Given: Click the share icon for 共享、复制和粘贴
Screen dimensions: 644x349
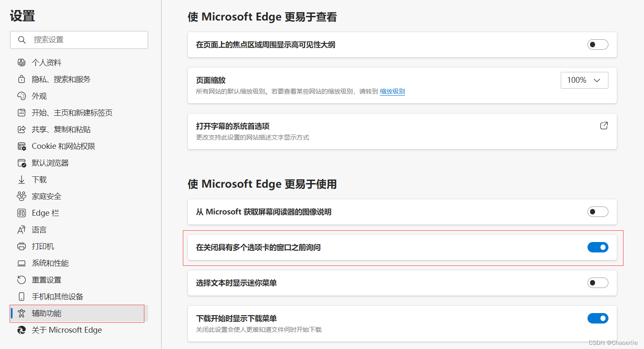Looking at the screenshot, I should 21,129.
